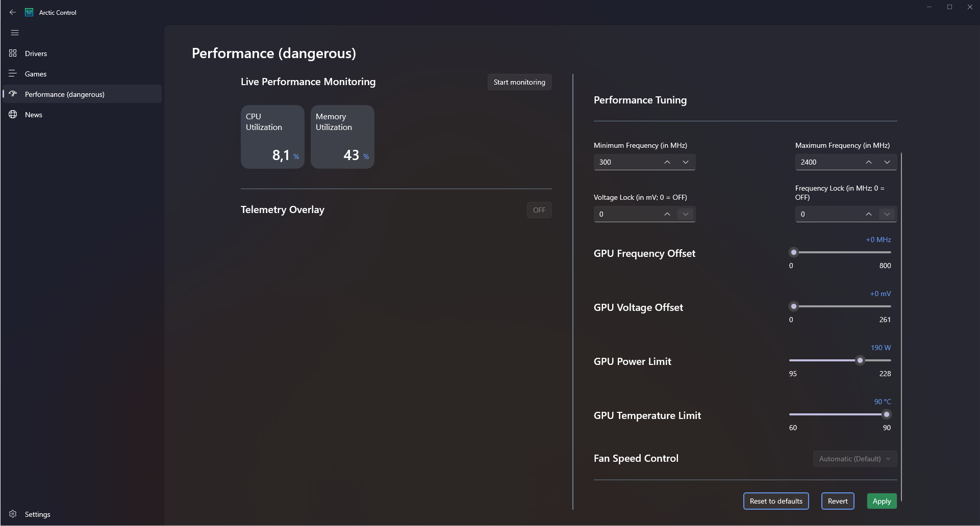Click the GPU Frequency Offset slider handle
The image size is (980, 526).
tap(793, 252)
